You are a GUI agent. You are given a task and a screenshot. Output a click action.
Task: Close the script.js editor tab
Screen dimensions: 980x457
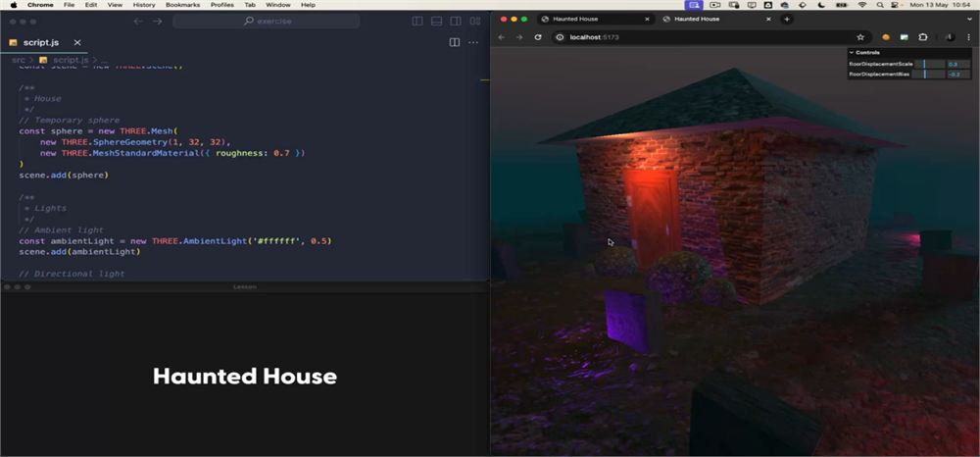coord(77,42)
